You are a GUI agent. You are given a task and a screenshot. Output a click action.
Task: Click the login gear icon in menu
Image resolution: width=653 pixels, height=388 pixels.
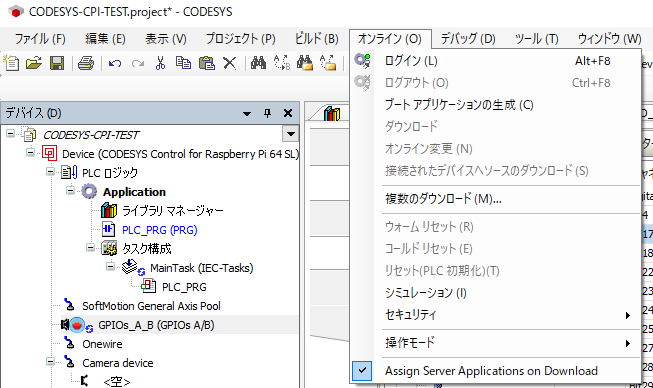click(x=362, y=61)
